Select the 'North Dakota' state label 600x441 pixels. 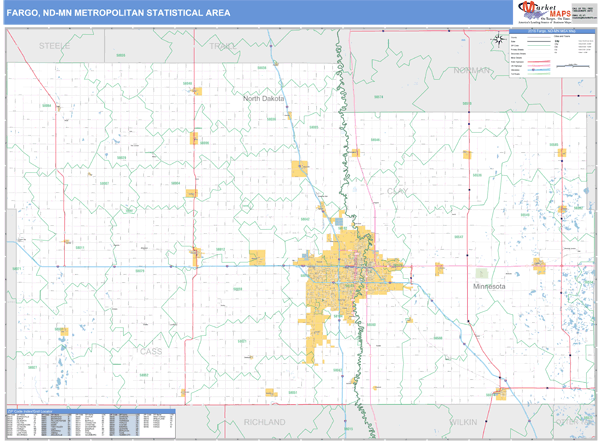[x=264, y=99]
